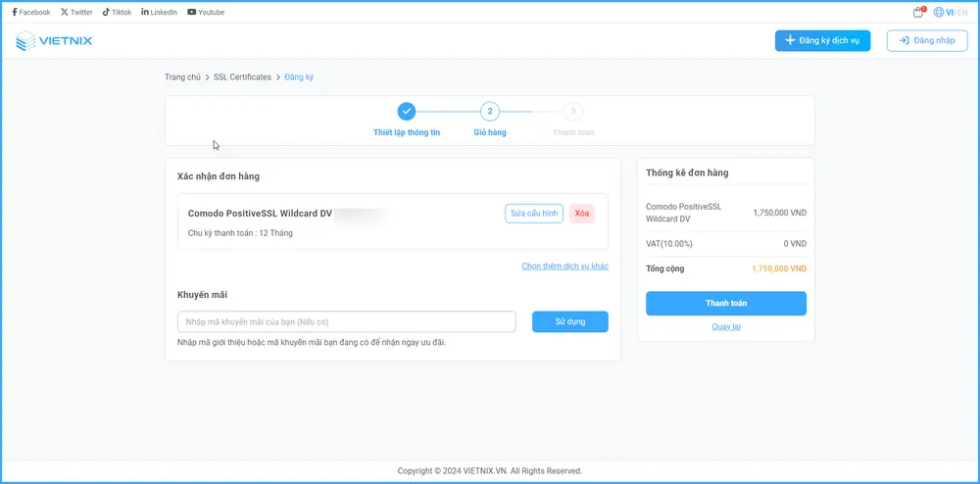980x484 pixels.
Task: Click the orange total 1,750,000 VND
Action: tap(779, 269)
